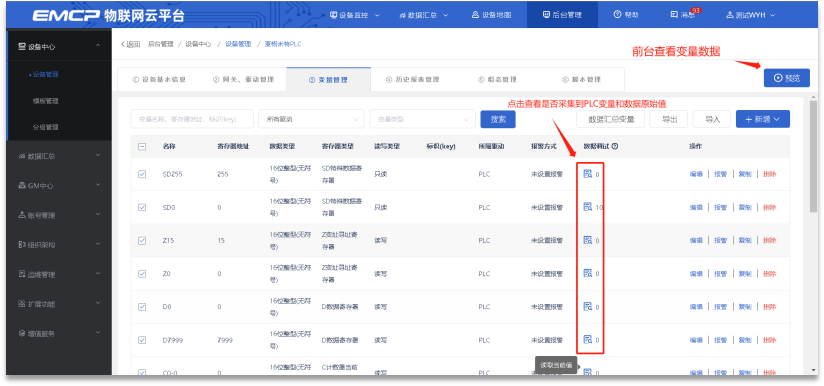Switch to the 网关、驱动管理 tab
The image size is (824, 386).
click(x=243, y=80)
